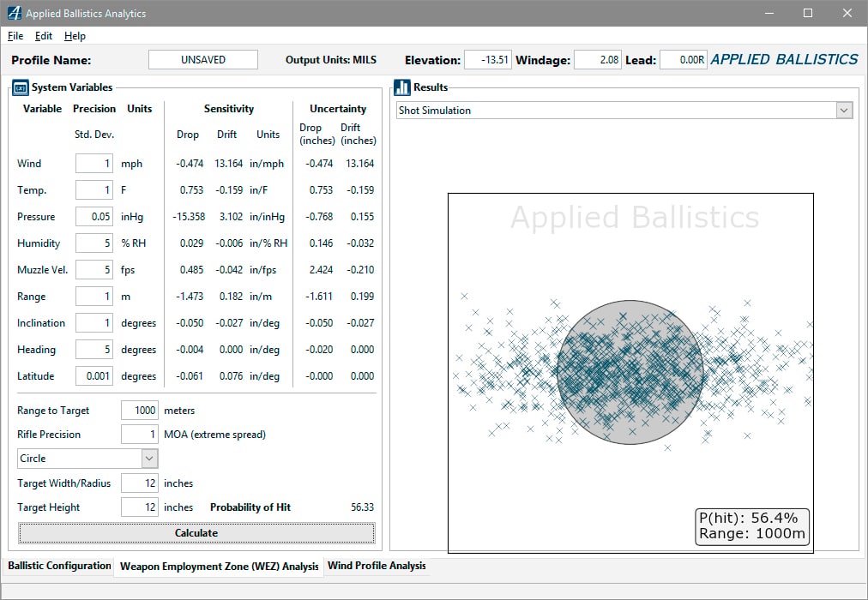This screenshot has height=600, width=868.
Task: Click the Humidity precision input field
Action: pos(94,243)
